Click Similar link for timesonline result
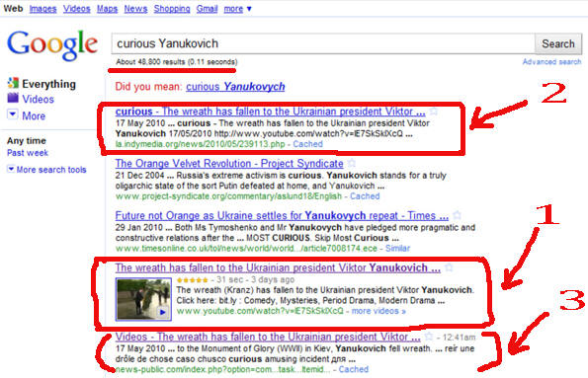 pyautogui.click(x=397, y=248)
